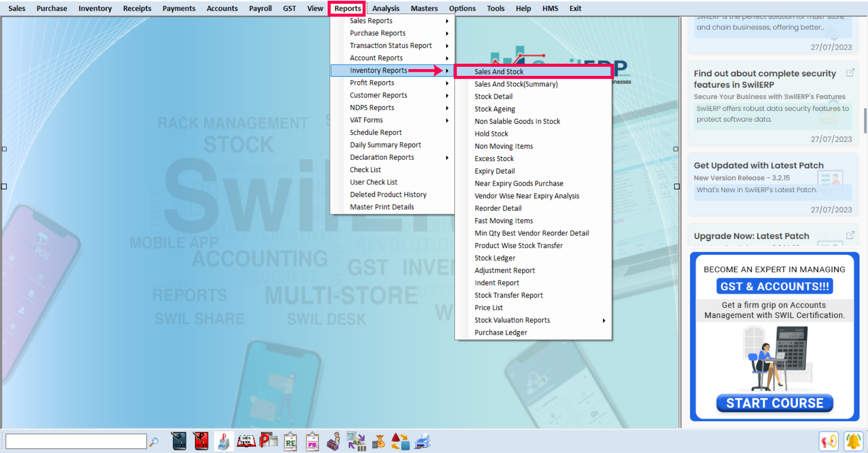Choose Stock Ageing report
The height and width of the screenshot is (453, 868).
click(x=533, y=109)
